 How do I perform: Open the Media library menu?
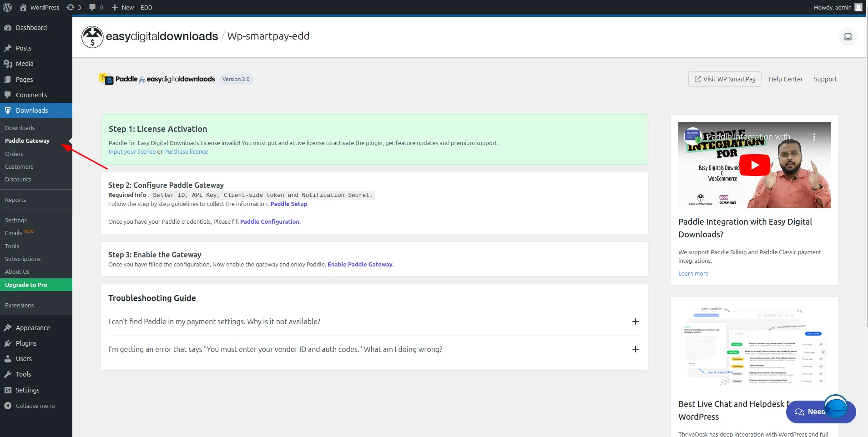point(36,64)
